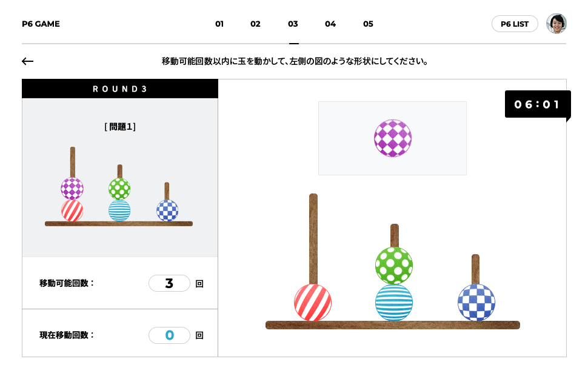Open the user profile avatar
Viewport: 588px width, 376px height.
click(556, 24)
